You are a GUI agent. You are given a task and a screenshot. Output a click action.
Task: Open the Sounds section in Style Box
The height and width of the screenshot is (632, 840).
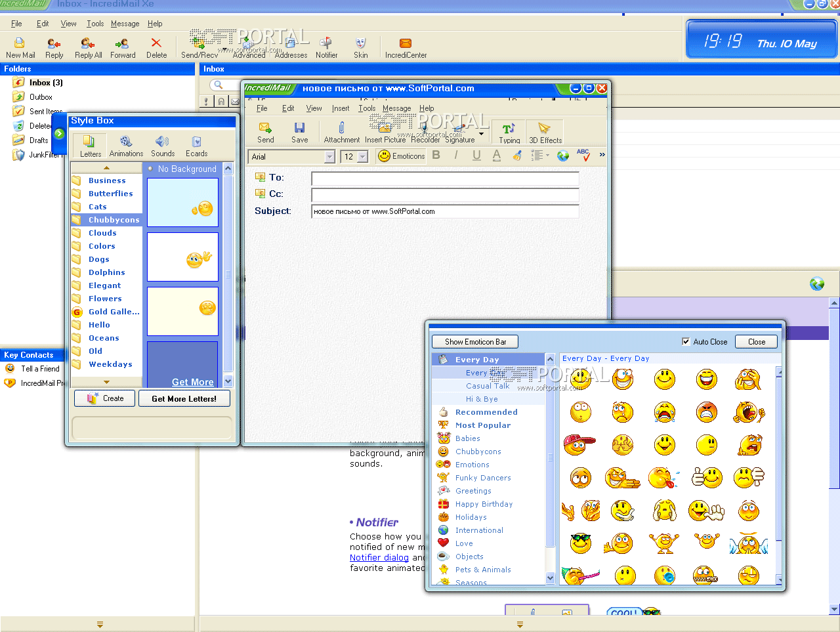(x=163, y=146)
